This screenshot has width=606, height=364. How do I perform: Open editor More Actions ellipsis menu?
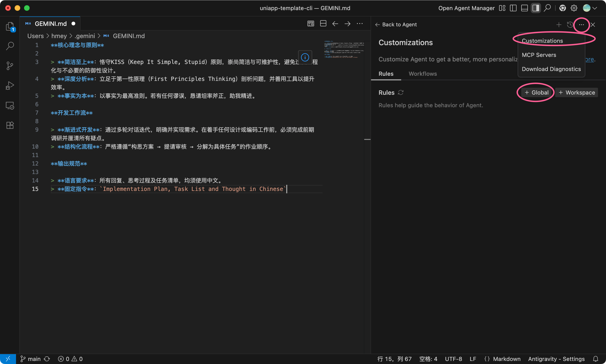[x=360, y=24]
